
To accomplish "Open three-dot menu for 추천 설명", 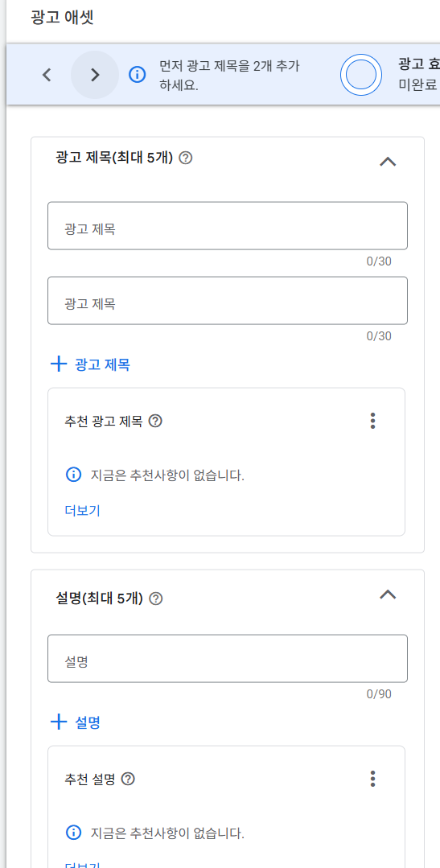I will tap(372, 779).
